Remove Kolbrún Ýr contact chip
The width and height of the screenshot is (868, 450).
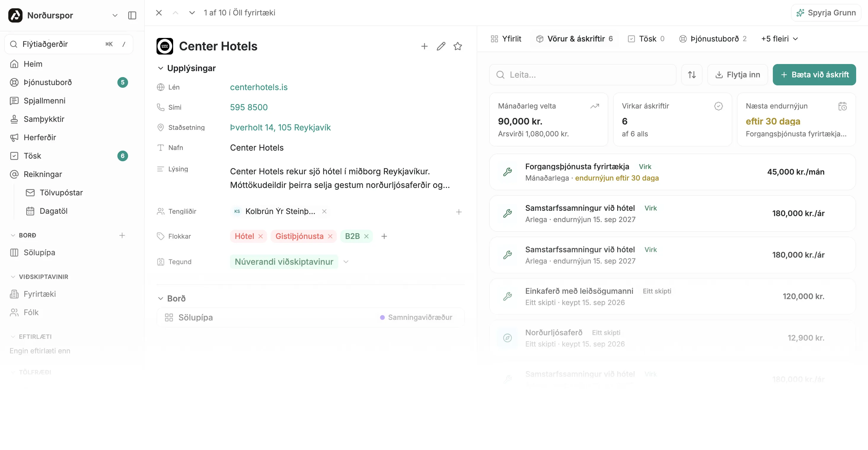[x=324, y=212]
